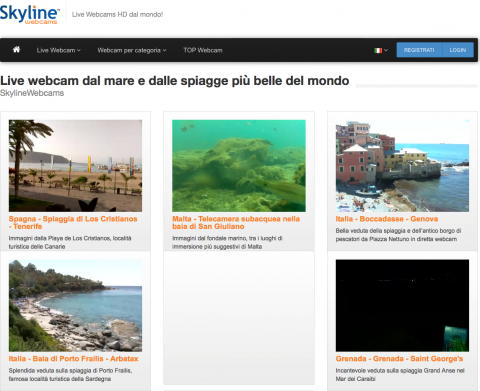Open the Skyline Webcams logo
Image resolution: width=480 pixels, height=391 pixels.
click(x=29, y=15)
